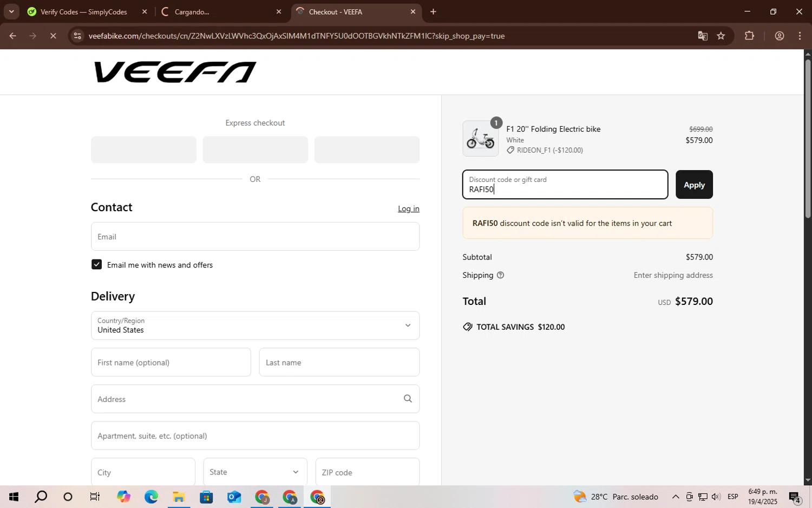Click the F1 folding bike thumbnail
Viewport: 812px width, 508px height.
click(x=481, y=139)
